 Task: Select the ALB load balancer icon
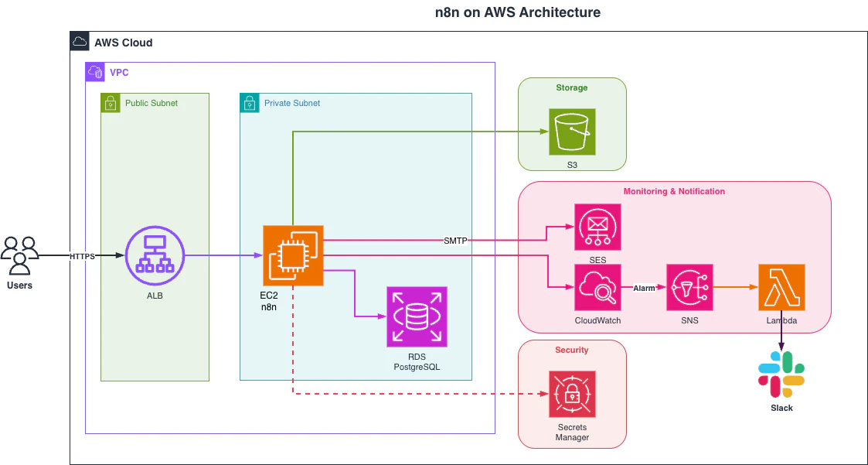(x=155, y=255)
